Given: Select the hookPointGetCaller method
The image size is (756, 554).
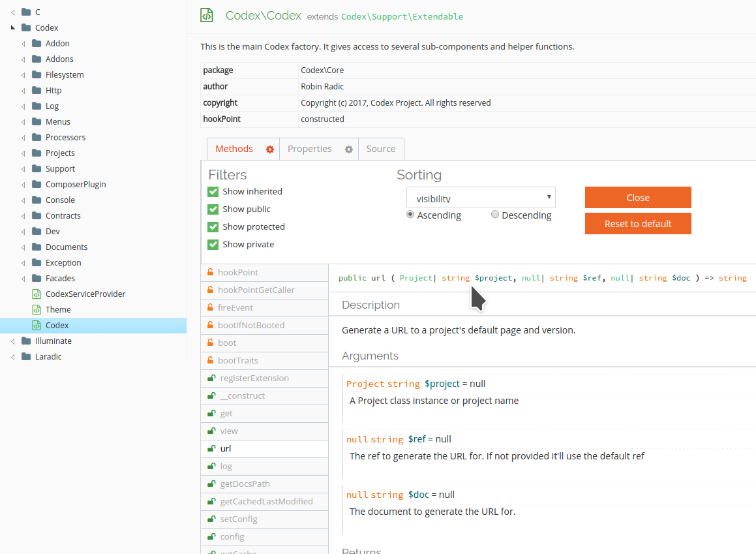Looking at the screenshot, I should 264,290.
